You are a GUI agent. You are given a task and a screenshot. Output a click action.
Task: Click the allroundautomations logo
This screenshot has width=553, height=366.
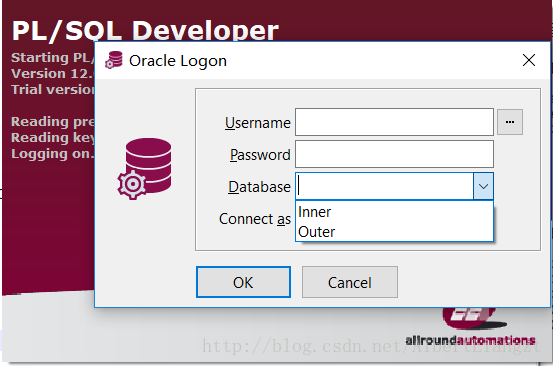pyautogui.click(x=470, y=327)
